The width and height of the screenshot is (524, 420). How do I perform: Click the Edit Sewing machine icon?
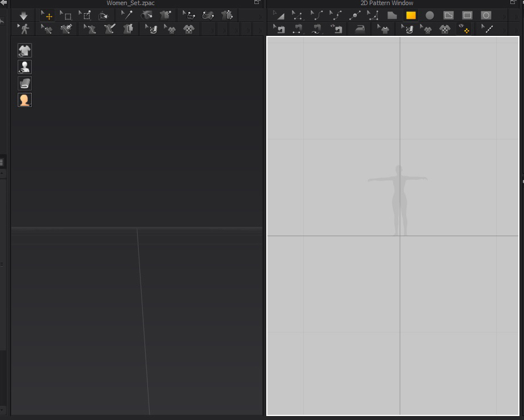279,30
